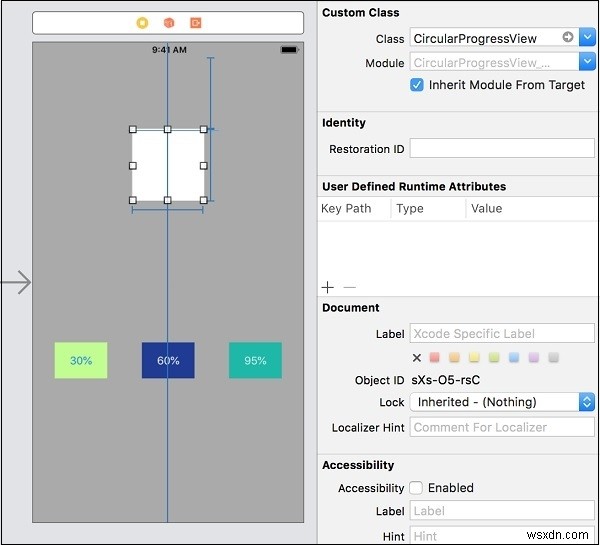The image size is (600, 545).
Task: Add a runtime attribute with plus button
Action: pos(328,287)
